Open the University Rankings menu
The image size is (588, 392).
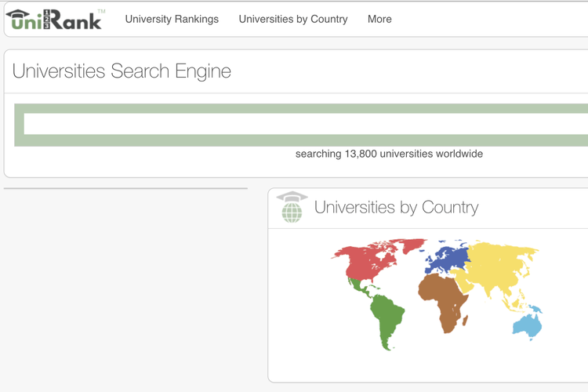click(172, 19)
